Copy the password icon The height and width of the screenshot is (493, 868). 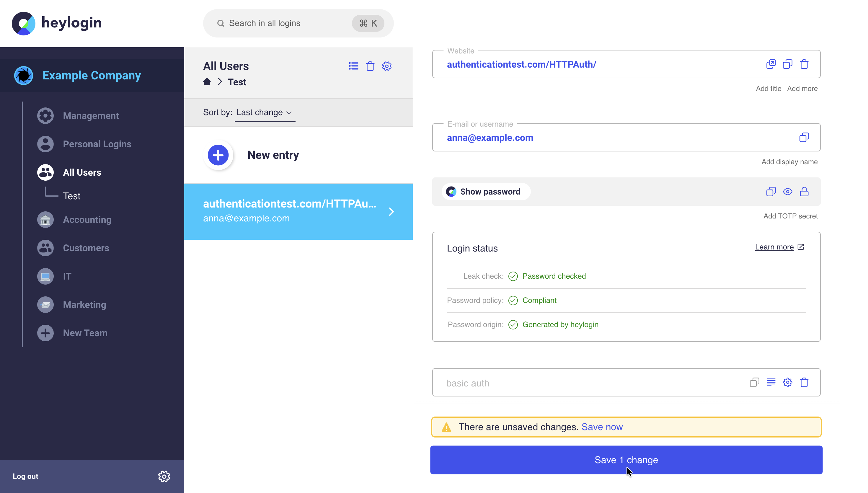coord(771,192)
